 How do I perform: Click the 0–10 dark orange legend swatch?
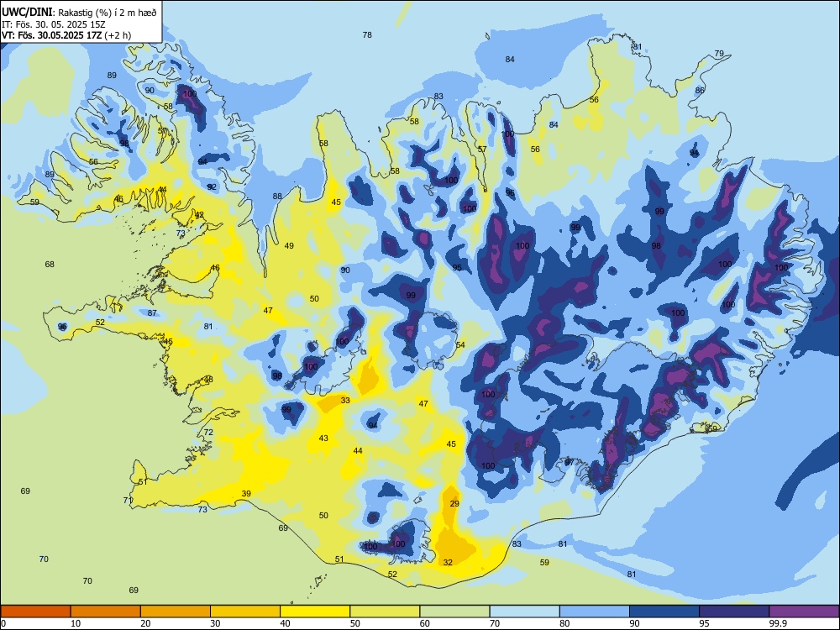pyautogui.click(x=36, y=612)
